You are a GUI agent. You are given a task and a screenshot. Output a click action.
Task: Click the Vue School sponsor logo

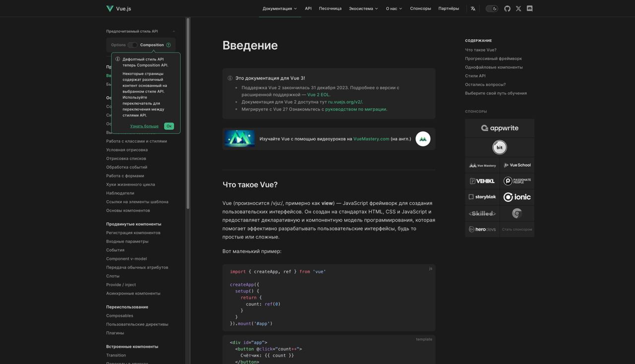517,165
